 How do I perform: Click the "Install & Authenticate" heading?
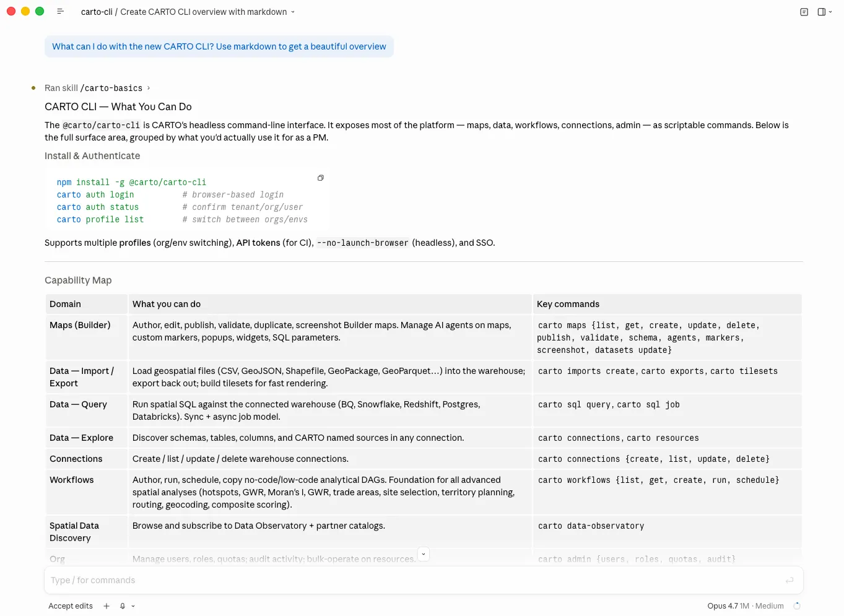pyautogui.click(x=92, y=156)
